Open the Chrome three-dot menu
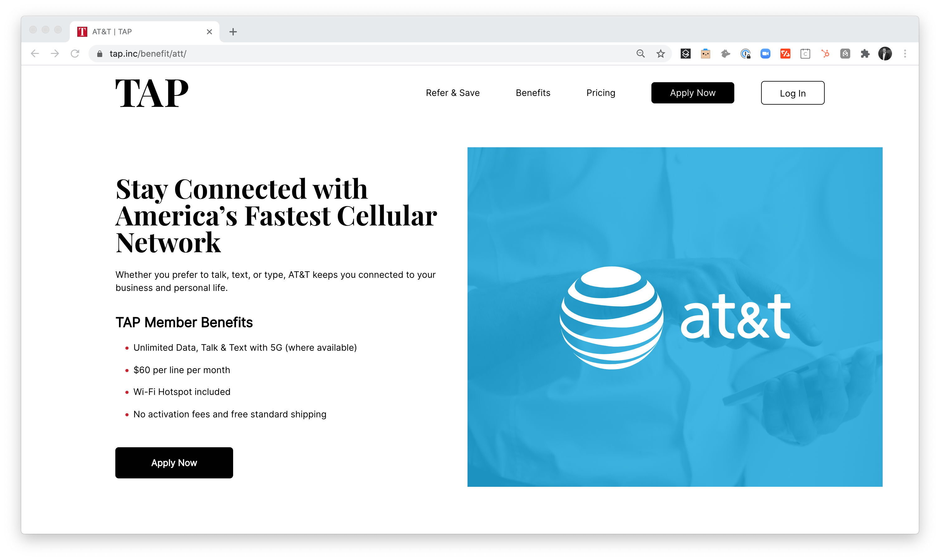940x560 pixels. (x=905, y=54)
